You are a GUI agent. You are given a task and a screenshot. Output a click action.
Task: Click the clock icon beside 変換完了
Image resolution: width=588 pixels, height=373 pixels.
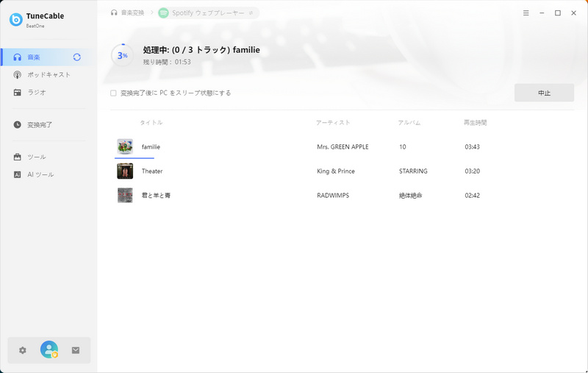tap(17, 124)
